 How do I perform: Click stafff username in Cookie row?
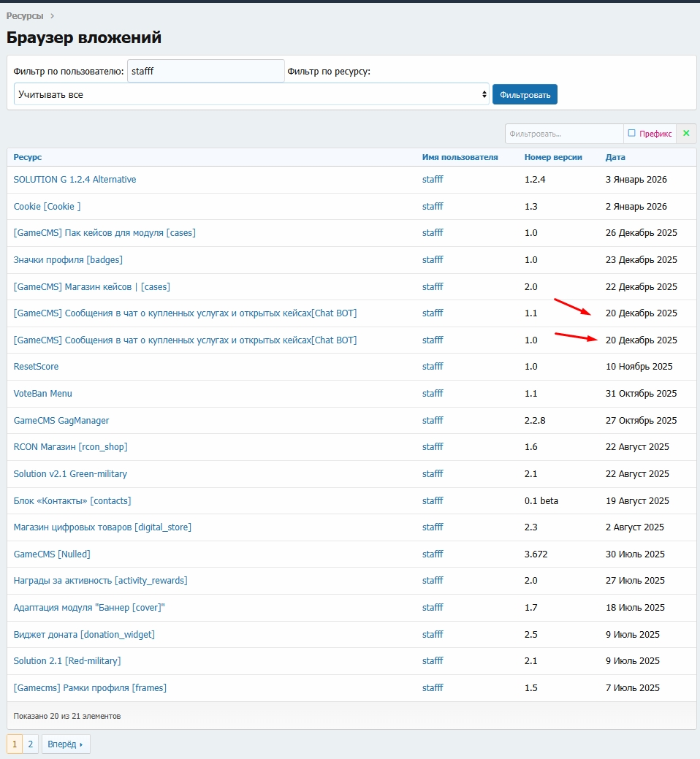433,207
